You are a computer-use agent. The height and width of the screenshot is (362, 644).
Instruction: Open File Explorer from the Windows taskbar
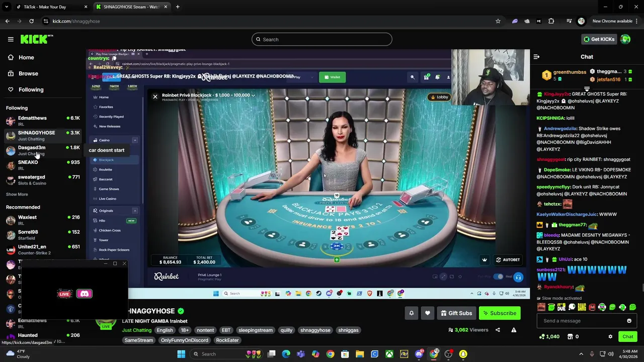tap(360, 354)
